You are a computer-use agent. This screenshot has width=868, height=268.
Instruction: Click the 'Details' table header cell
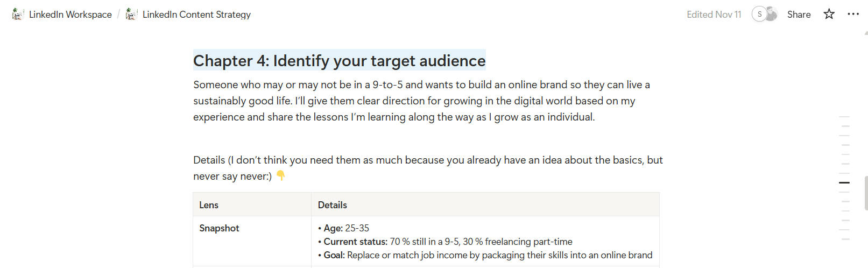485,204
